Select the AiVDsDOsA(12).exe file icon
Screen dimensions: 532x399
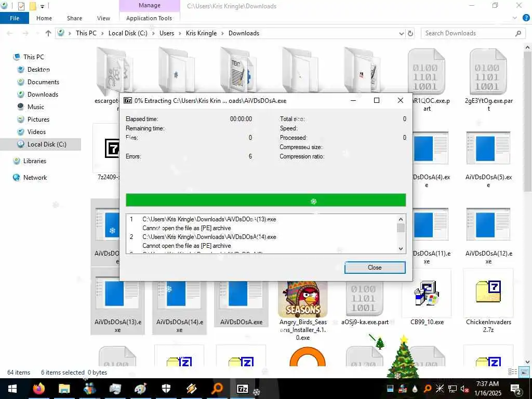tap(488, 224)
